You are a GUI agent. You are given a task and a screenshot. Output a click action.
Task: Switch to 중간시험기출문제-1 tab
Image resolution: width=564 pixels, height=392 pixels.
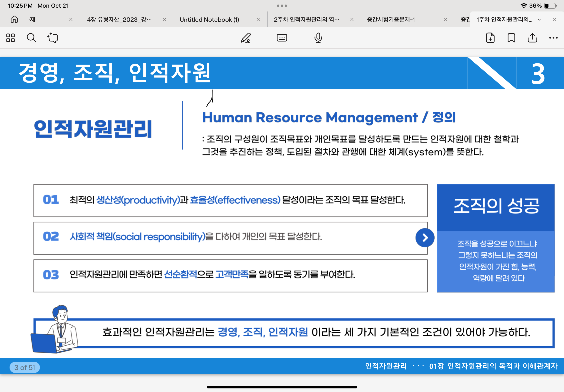[391, 19]
